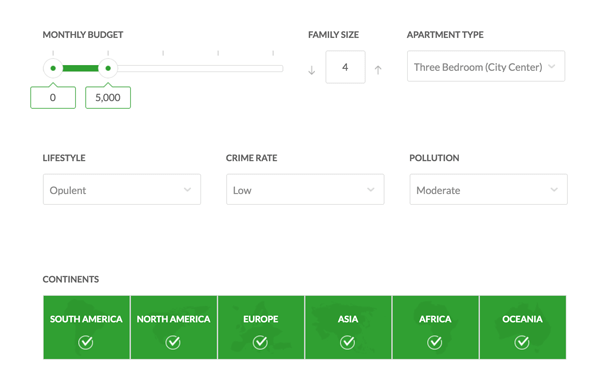Increase family size with up arrow
The height and width of the screenshot is (383, 600).
(378, 70)
